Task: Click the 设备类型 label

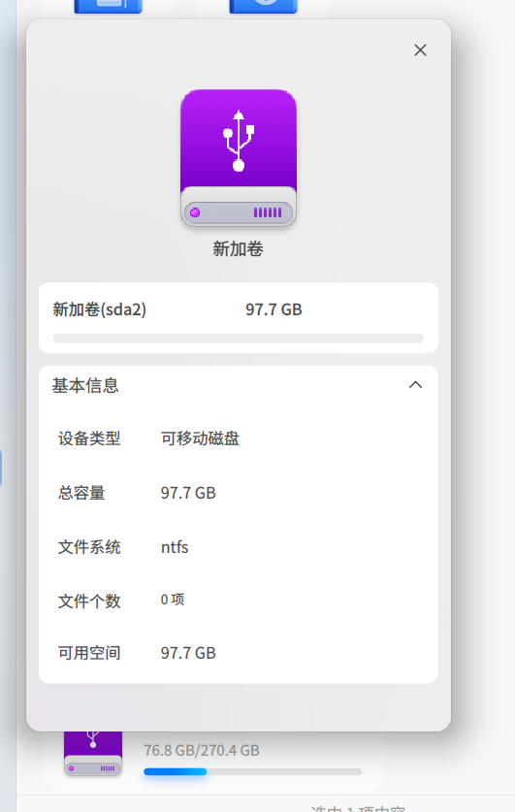Action: tap(89, 438)
